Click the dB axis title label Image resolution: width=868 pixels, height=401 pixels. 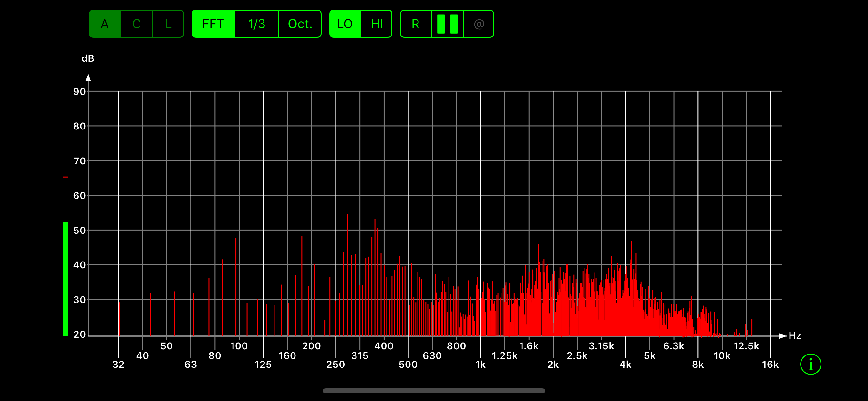click(x=88, y=58)
